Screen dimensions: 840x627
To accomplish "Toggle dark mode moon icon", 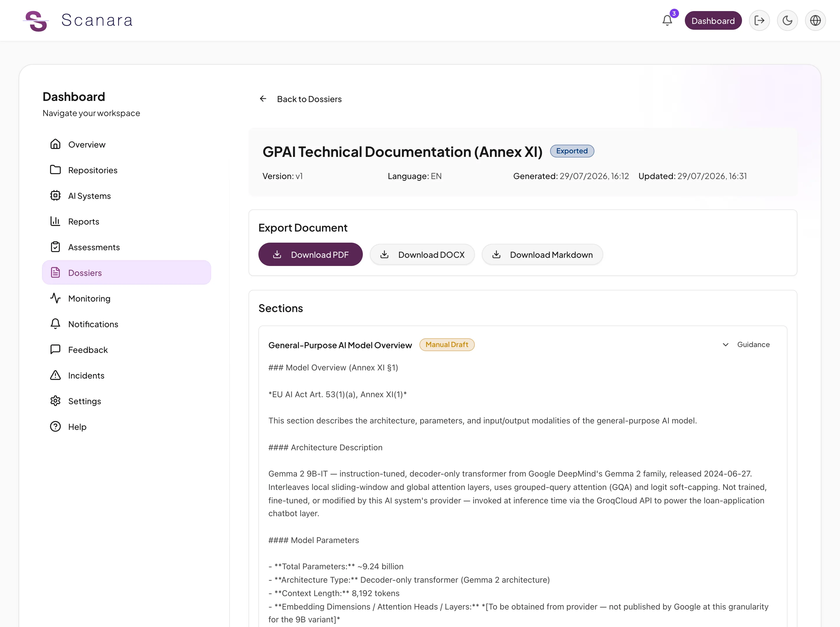I will pyautogui.click(x=787, y=20).
